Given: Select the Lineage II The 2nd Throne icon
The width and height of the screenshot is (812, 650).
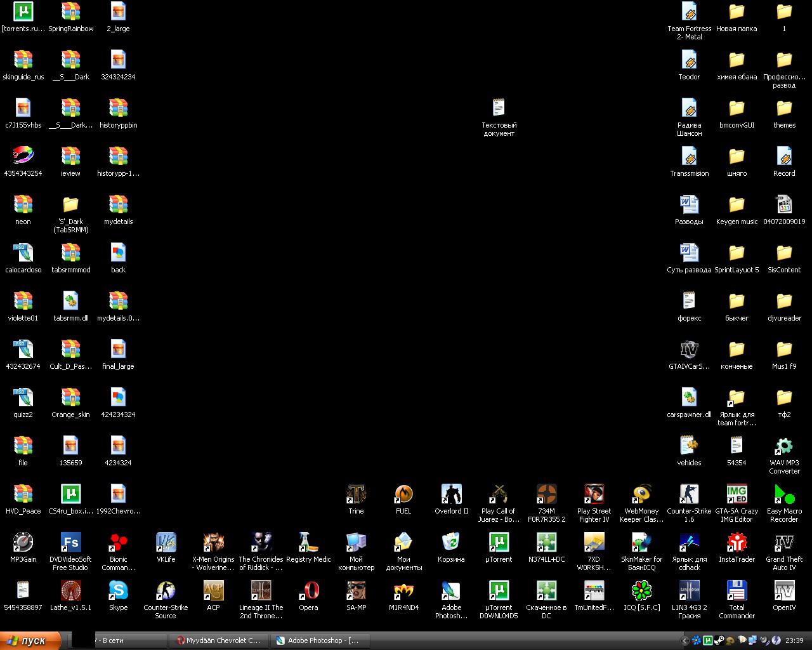Looking at the screenshot, I should [x=261, y=590].
